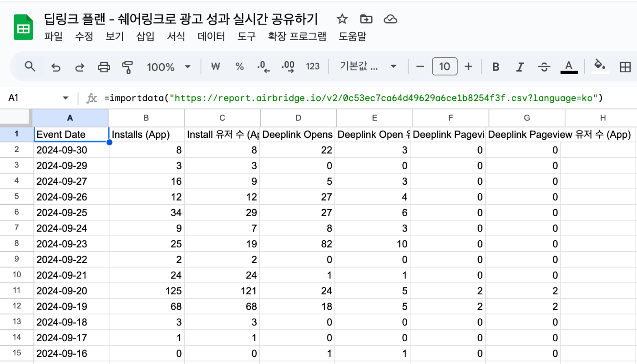Image resolution: width=637 pixels, height=364 pixels.
Task: Expand the name box dropdown arrow
Action: 66,98
